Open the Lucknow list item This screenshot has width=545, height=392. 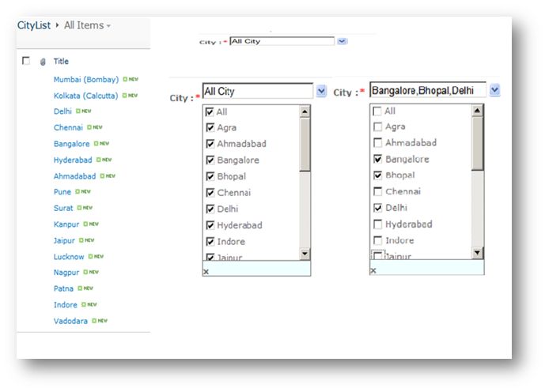[69, 257]
